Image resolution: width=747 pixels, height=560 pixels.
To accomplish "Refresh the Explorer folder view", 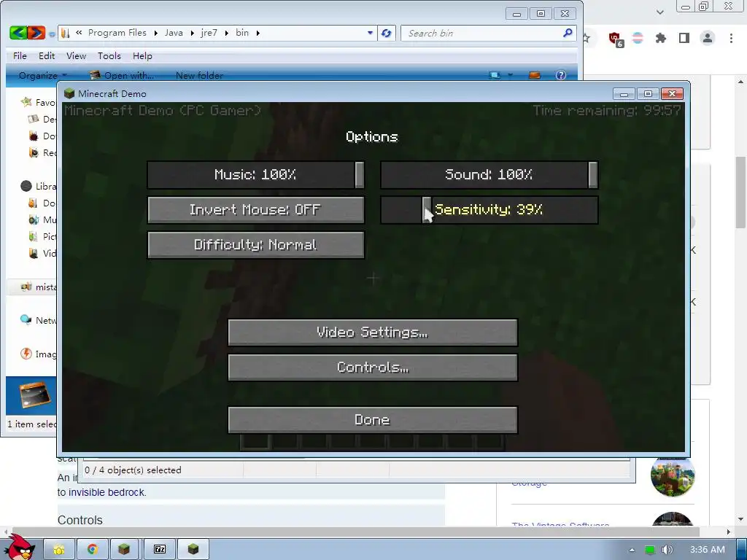I will [x=387, y=33].
